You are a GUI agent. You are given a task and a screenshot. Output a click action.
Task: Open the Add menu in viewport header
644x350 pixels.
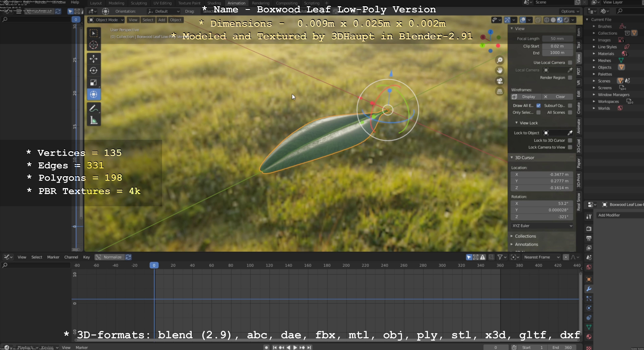pos(162,20)
